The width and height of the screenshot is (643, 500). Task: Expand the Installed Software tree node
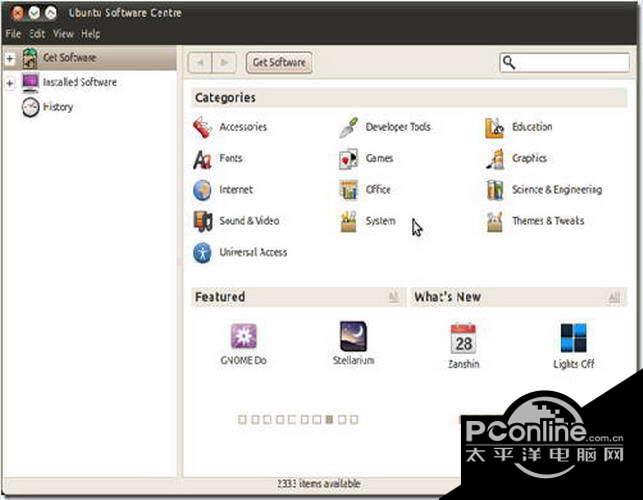10,83
